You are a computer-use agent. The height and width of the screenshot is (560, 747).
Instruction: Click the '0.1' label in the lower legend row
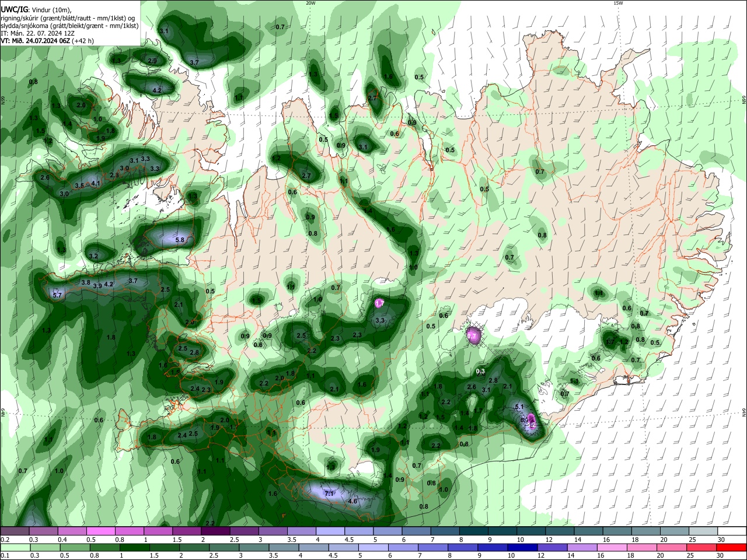click(5, 556)
